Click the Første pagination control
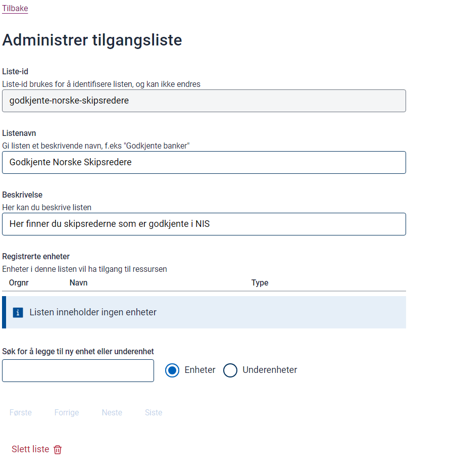Viewport: 450px width, 476px height. click(x=20, y=412)
